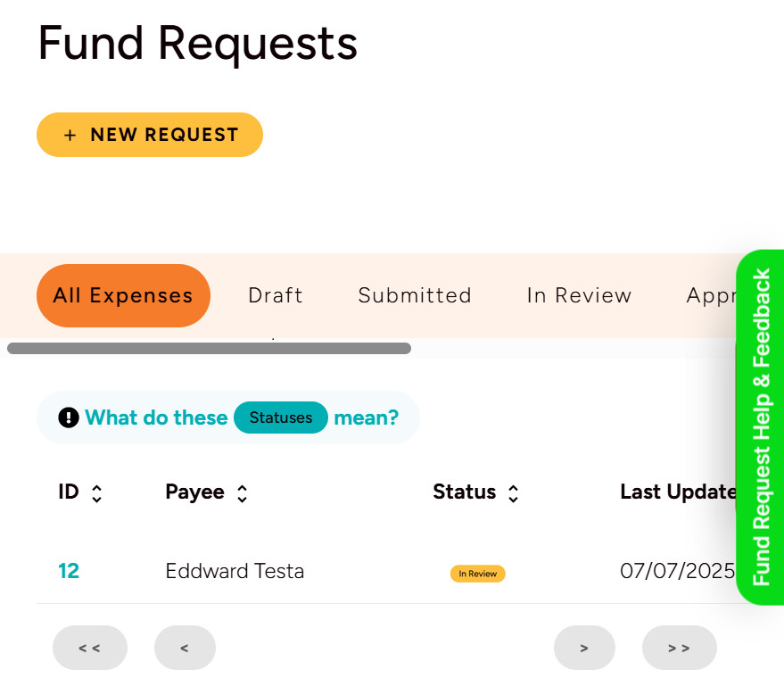The width and height of the screenshot is (784, 678).
Task: Open the 'What do these' statuses link
Action: coord(156,418)
